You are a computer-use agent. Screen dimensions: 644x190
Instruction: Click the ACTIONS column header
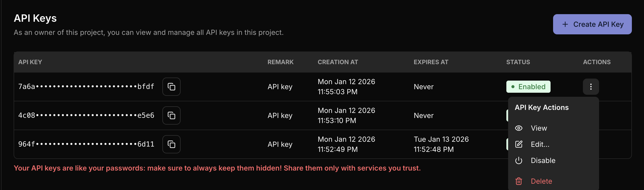pos(597,62)
